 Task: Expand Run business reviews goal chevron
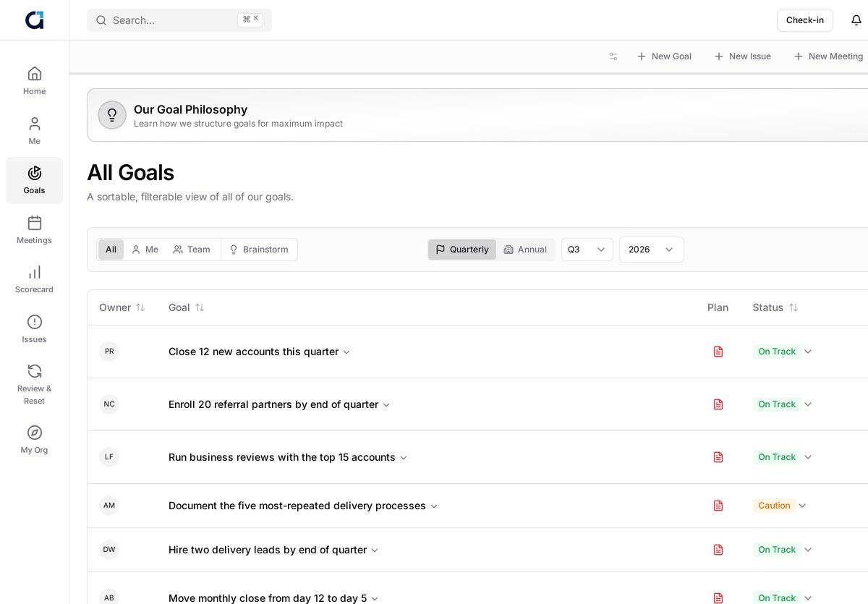pos(404,458)
